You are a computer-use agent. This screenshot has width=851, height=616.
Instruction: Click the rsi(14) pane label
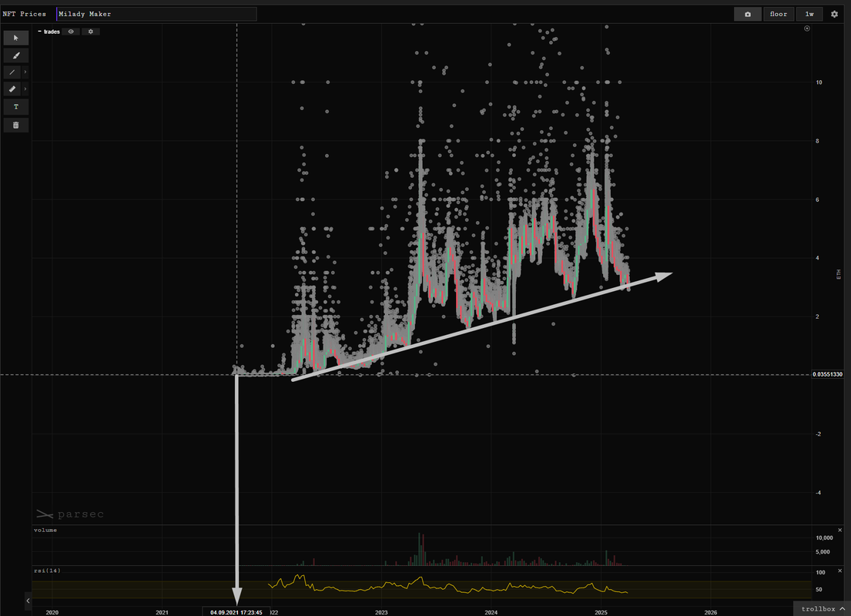pyautogui.click(x=47, y=571)
